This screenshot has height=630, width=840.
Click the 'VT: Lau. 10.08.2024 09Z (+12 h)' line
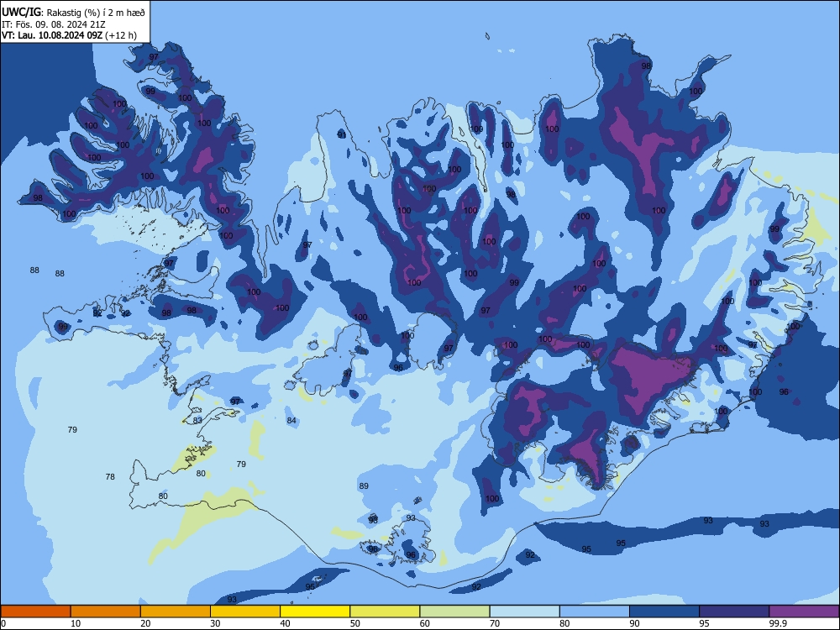(x=69, y=35)
